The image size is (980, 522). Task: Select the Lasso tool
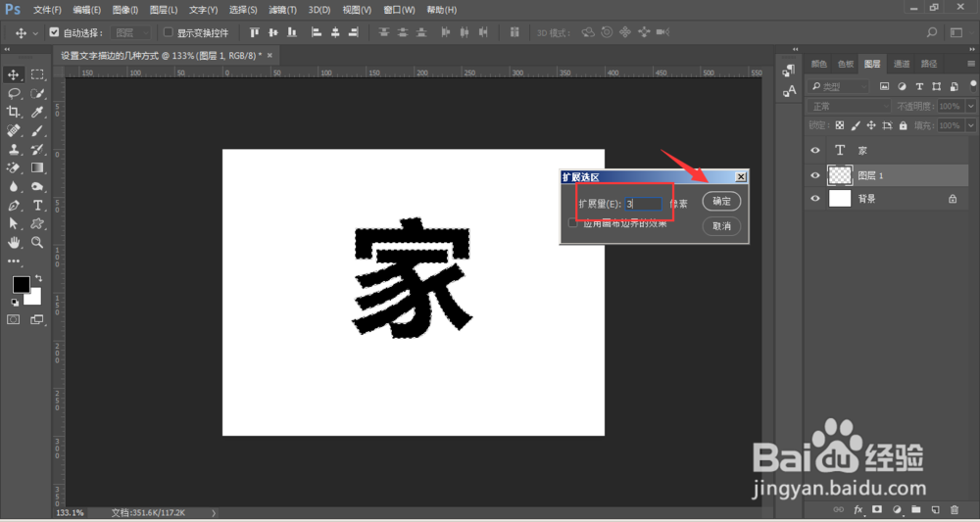pyautogui.click(x=13, y=94)
